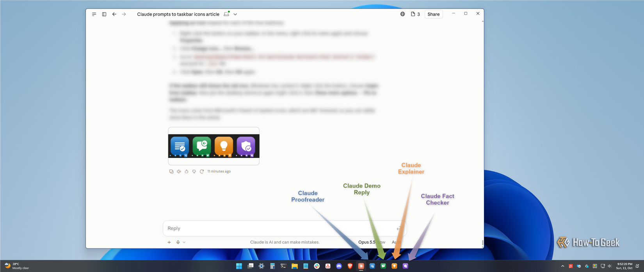Open File Explorer from taskbar
This screenshot has width=644, height=272.
point(295,266)
